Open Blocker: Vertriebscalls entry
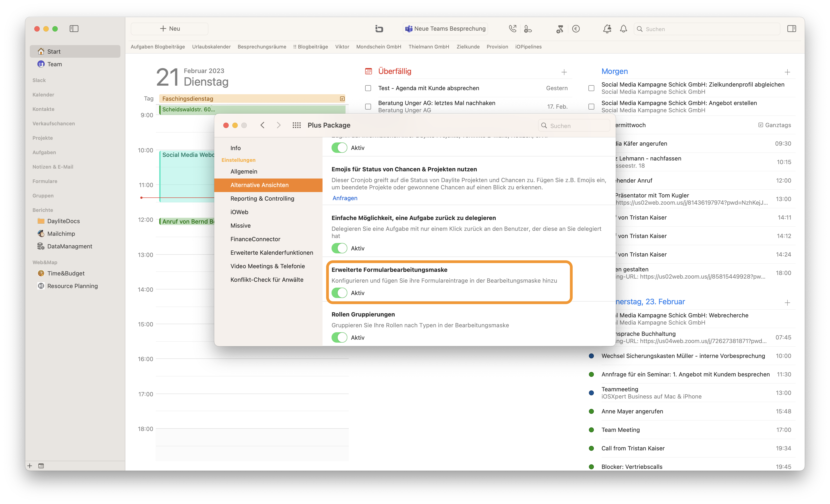This screenshot has width=830, height=504. [692, 466]
